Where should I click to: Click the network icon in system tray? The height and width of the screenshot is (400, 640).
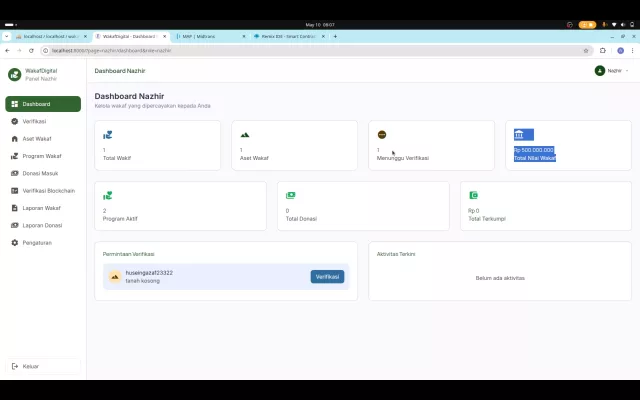click(614, 25)
